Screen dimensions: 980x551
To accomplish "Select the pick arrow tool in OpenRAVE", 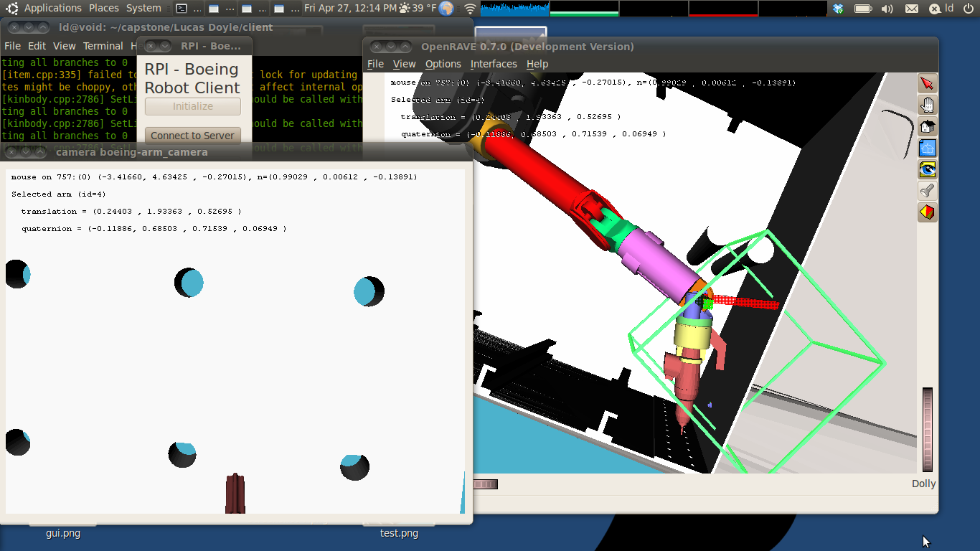I will pyautogui.click(x=928, y=84).
